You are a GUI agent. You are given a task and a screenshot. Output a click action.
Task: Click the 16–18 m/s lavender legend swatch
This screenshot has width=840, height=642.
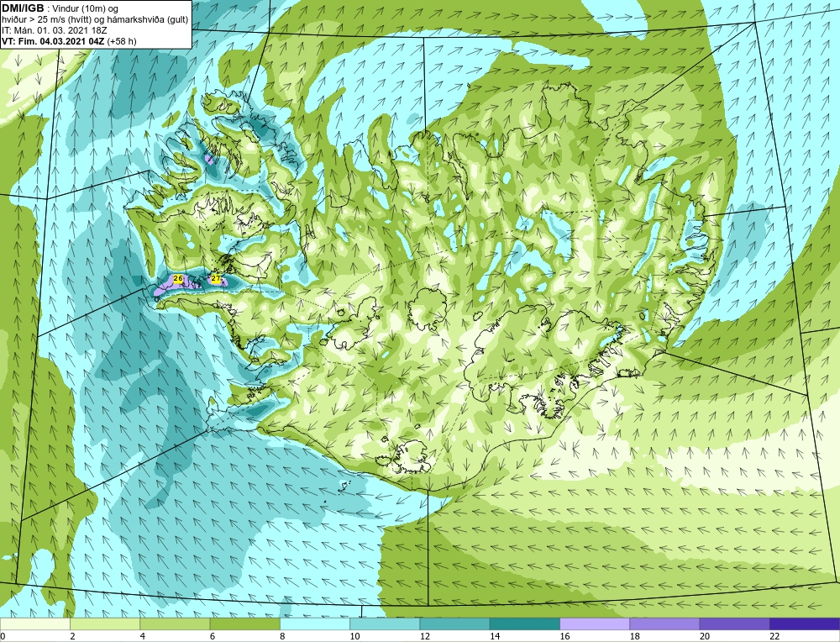[595, 624]
